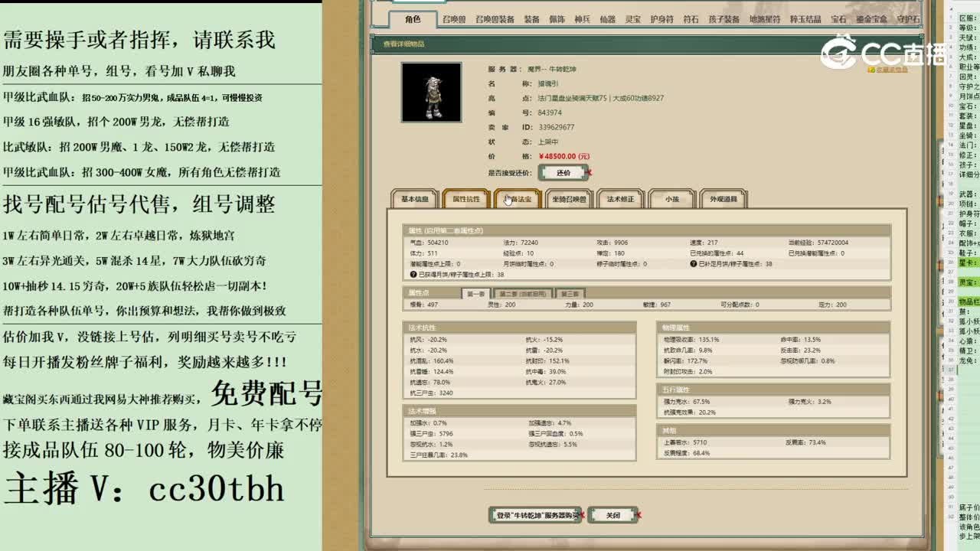Screen dimensions: 980x551
Task: Open the 鎏金宝盒 top tab
Action: (871, 20)
